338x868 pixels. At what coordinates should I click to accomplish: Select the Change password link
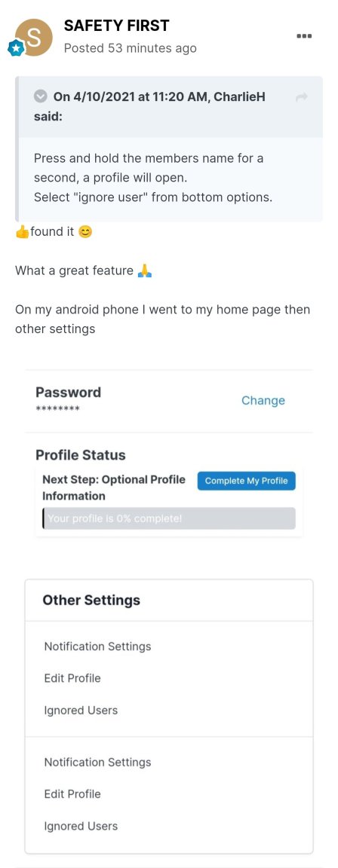[263, 401]
